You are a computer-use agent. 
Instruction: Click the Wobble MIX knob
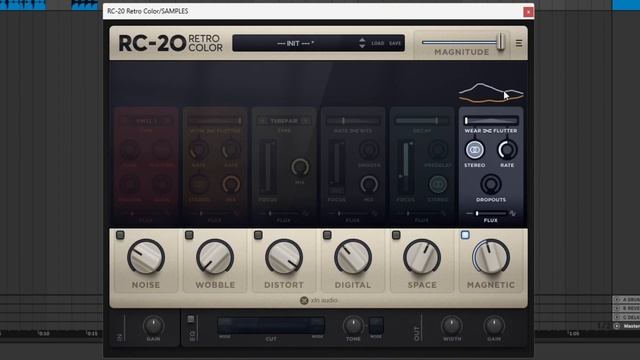231,184
